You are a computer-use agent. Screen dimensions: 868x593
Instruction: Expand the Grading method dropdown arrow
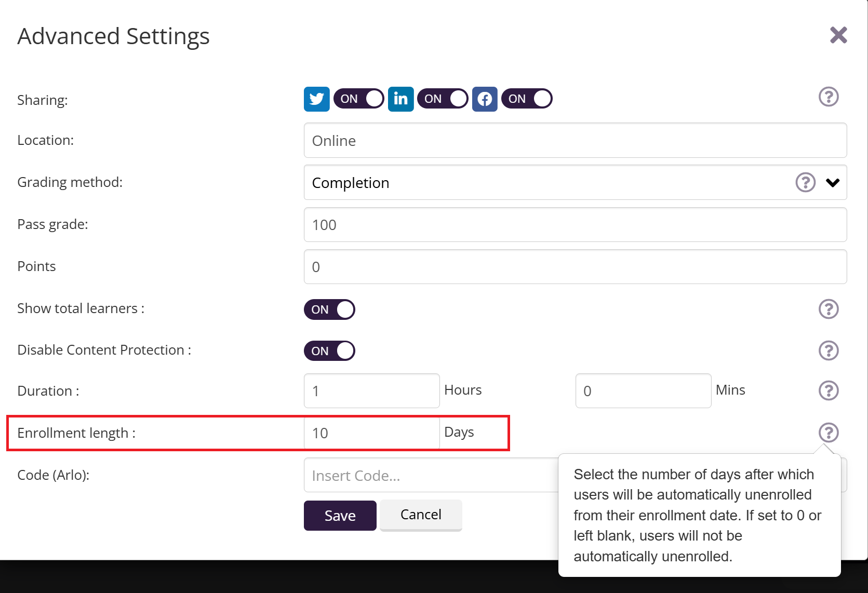pos(833,182)
